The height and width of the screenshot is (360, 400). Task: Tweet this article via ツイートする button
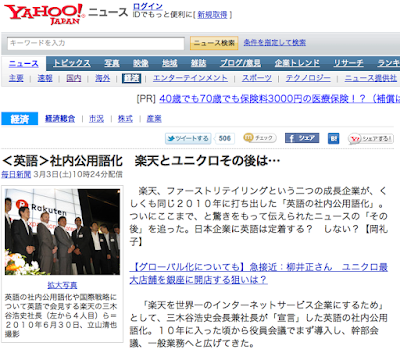click(188, 138)
